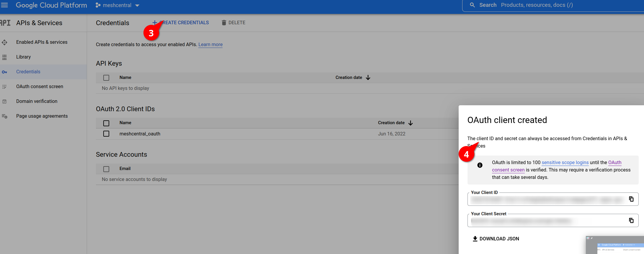The width and height of the screenshot is (644, 254).
Task: Click the project icon beside meshcentral
Action: [98, 5]
